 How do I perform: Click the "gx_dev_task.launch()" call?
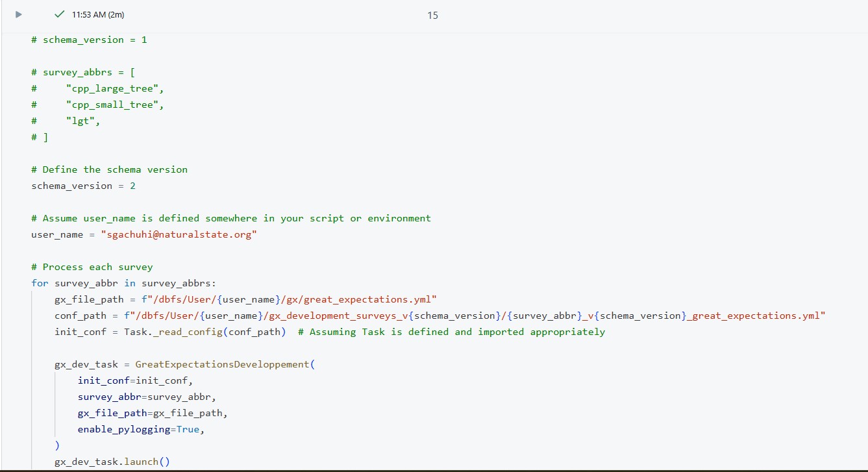112,462
